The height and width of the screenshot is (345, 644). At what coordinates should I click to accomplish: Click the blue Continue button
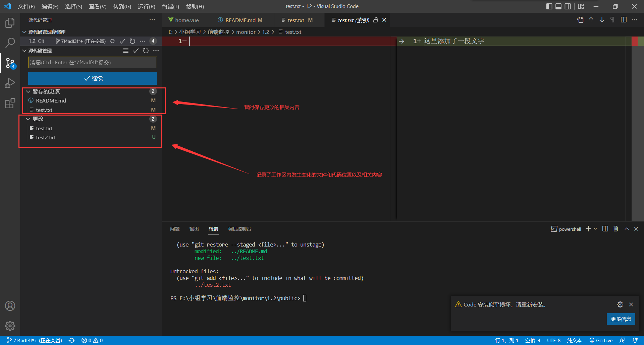point(93,78)
